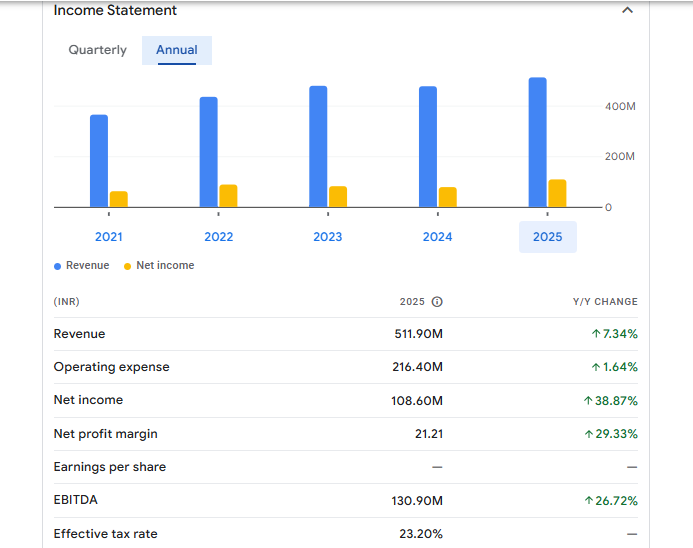693x548 pixels.
Task: Click the 130.90M EBITDA value
Action: 417,501
